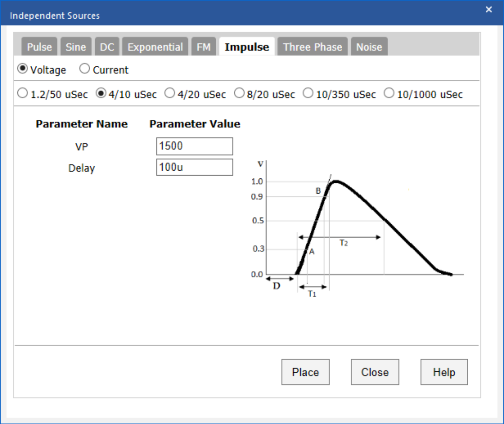Close the Independent Sources dialog with X
Image resolution: width=504 pixels, height=424 pixels.
tap(489, 9)
